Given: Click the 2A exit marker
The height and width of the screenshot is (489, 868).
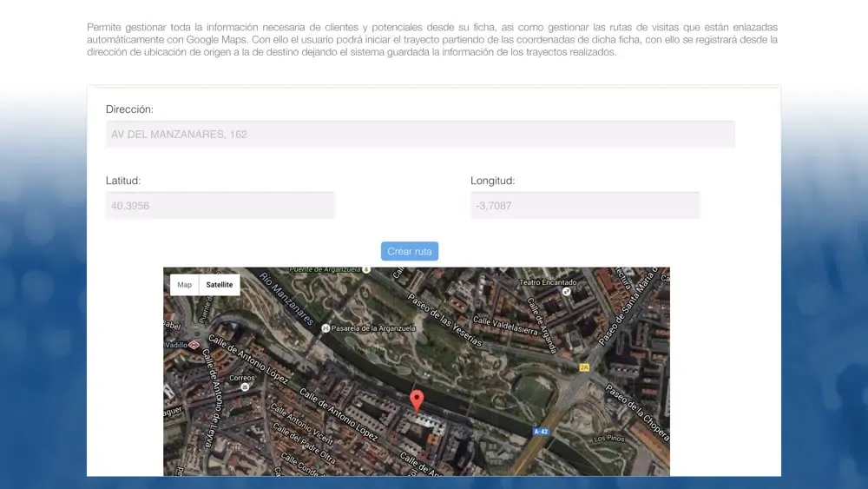Looking at the screenshot, I should [x=584, y=367].
